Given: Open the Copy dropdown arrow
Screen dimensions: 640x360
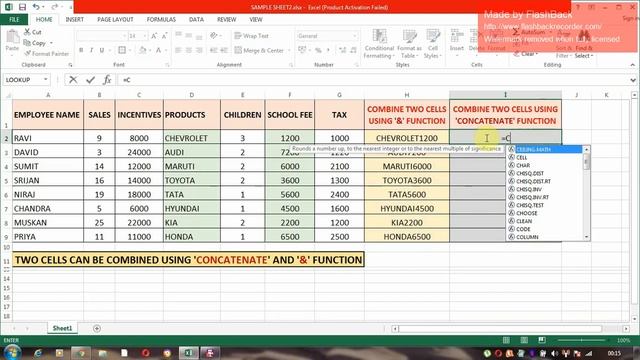Looking at the screenshot, I should pos(51,43).
